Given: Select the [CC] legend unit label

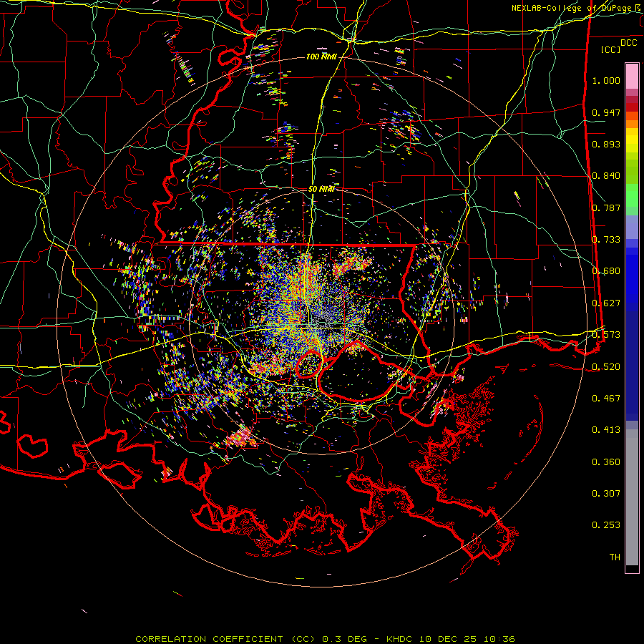Looking at the screenshot, I should pos(611,49).
